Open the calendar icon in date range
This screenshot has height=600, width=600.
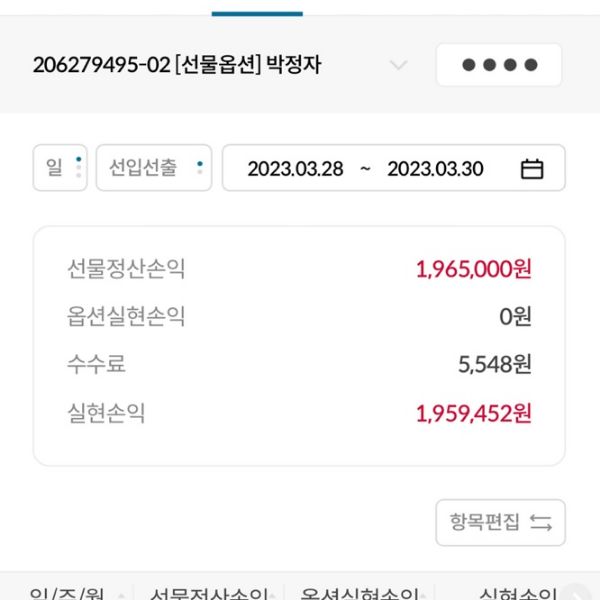pos(532,169)
